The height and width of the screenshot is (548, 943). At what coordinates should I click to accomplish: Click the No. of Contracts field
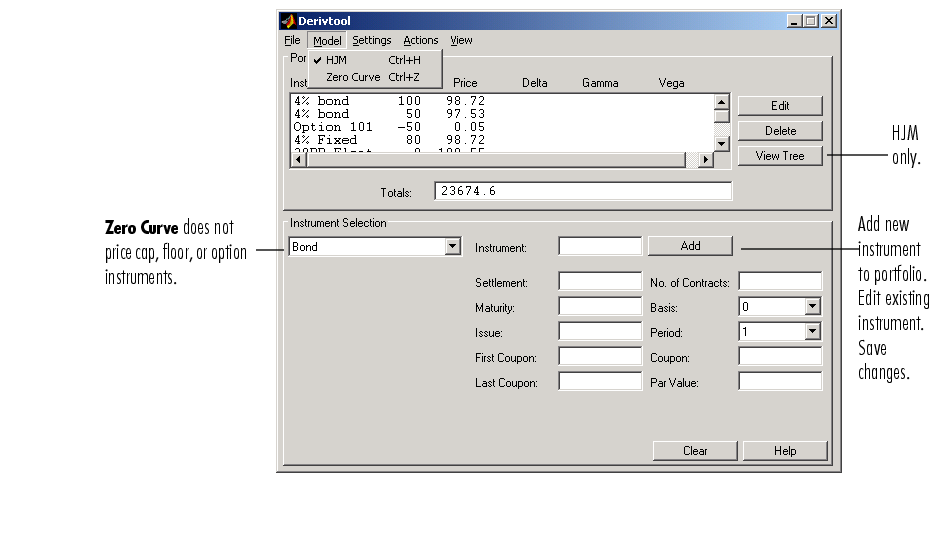(x=780, y=281)
